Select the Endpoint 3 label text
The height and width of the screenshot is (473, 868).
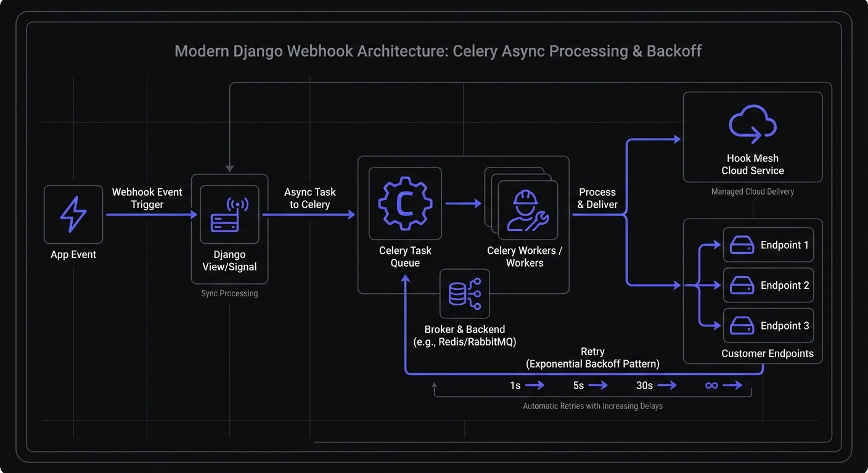(784, 326)
